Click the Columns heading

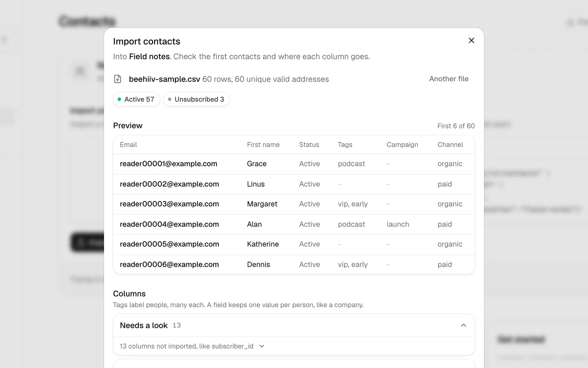click(129, 294)
